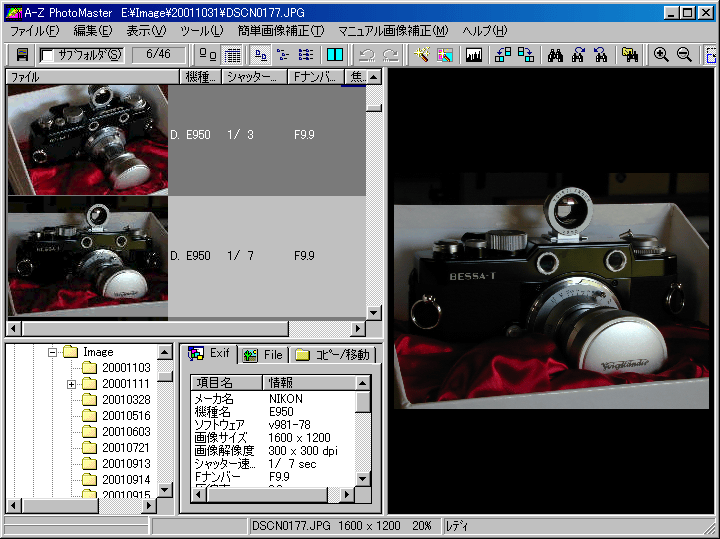
Task: Click the file list scroll up arrow
Action: pos(374,77)
